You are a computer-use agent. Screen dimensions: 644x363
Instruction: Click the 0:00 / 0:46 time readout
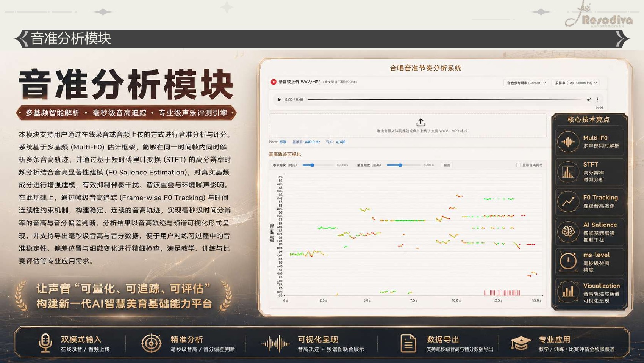click(294, 100)
